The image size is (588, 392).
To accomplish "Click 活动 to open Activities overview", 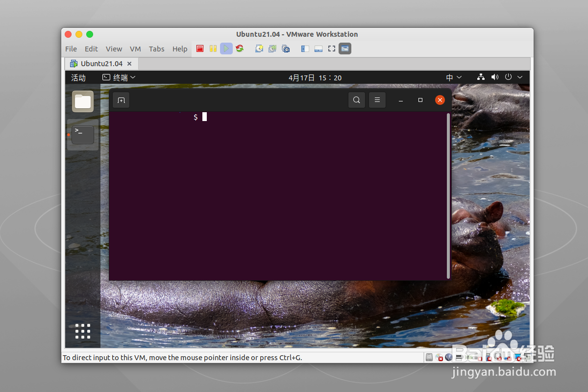I will tap(79, 77).
